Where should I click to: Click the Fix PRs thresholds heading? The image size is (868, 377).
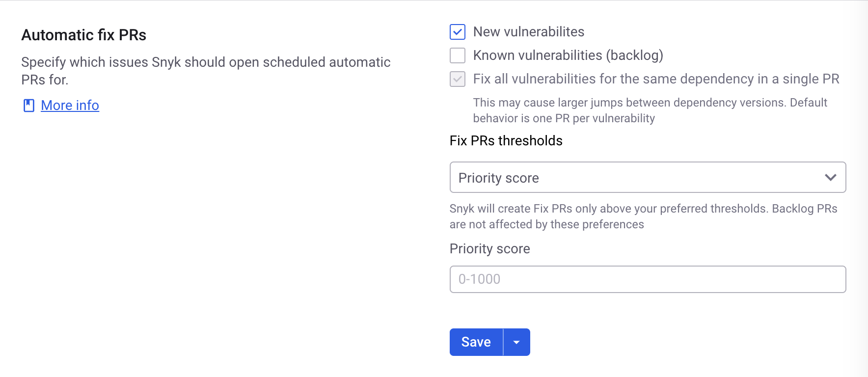[x=506, y=141]
